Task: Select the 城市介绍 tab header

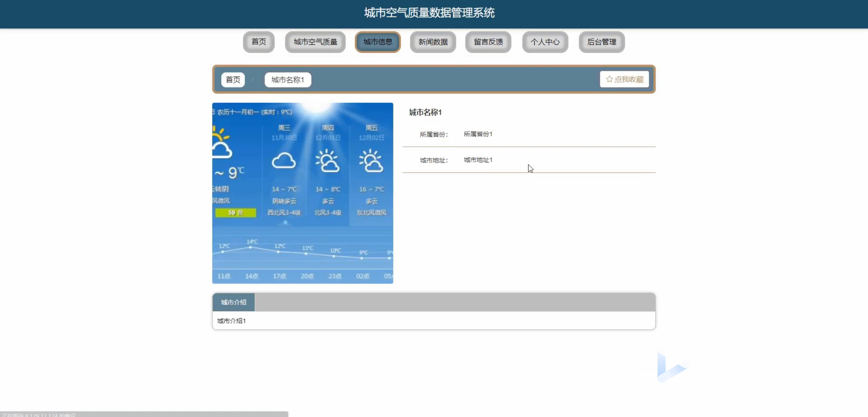Action: [234, 302]
